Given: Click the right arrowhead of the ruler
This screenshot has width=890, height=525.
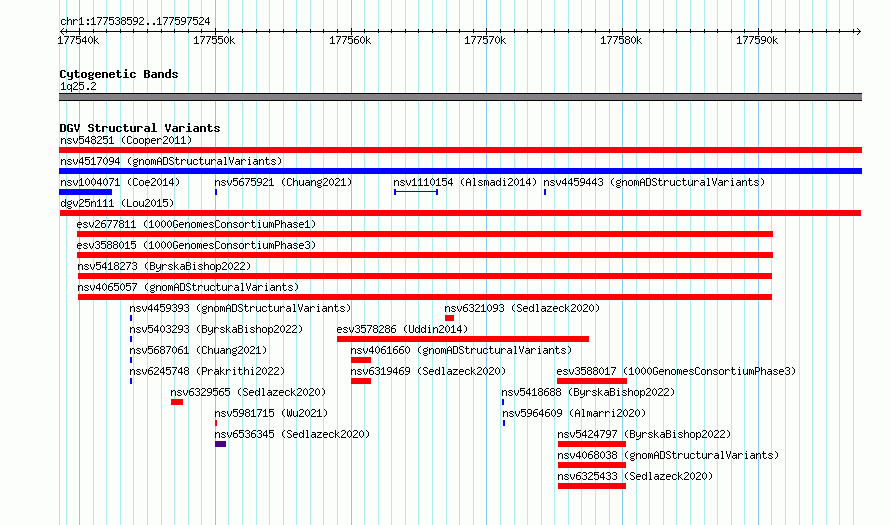Looking at the screenshot, I should [x=858, y=31].
